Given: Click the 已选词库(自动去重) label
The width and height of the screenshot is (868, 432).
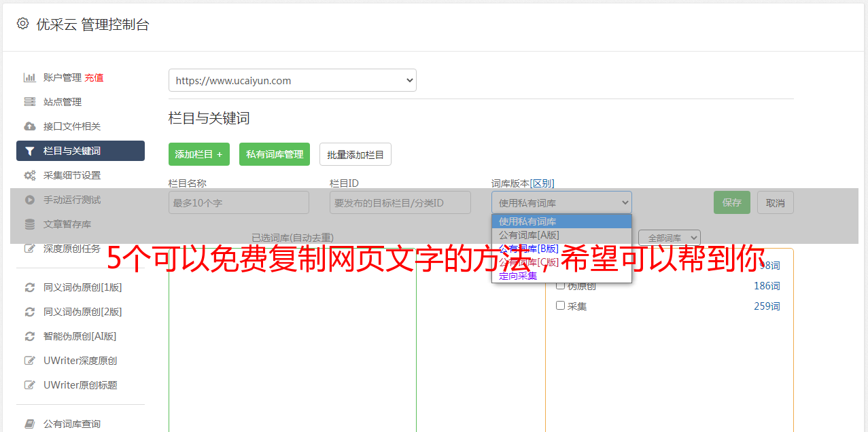Looking at the screenshot, I should pos(292,237).
